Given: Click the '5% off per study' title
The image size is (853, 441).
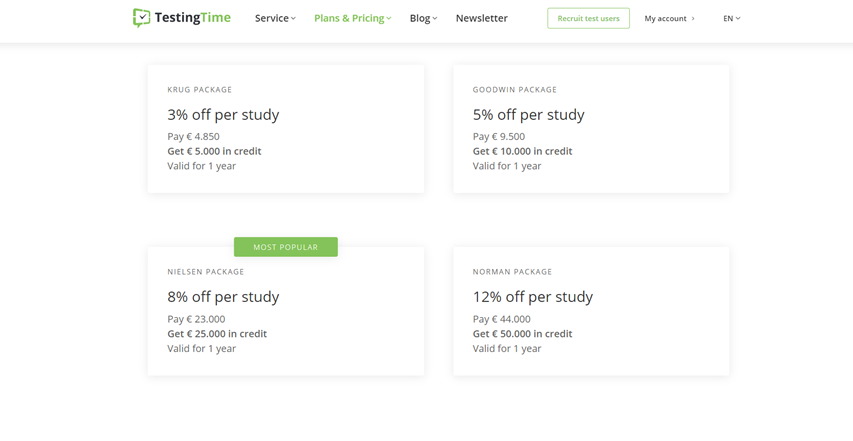Looking at the screenshot, I should 528,115.
